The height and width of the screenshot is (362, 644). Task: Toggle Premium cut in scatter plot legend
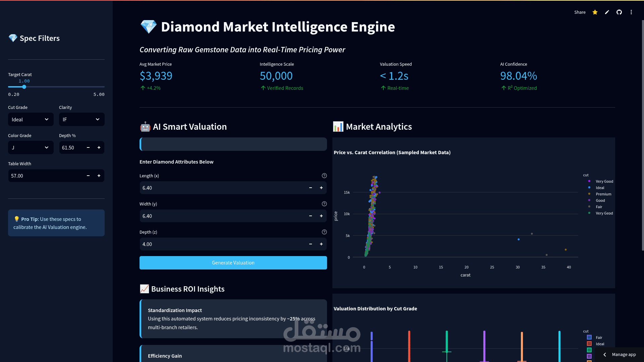(603, 194)
